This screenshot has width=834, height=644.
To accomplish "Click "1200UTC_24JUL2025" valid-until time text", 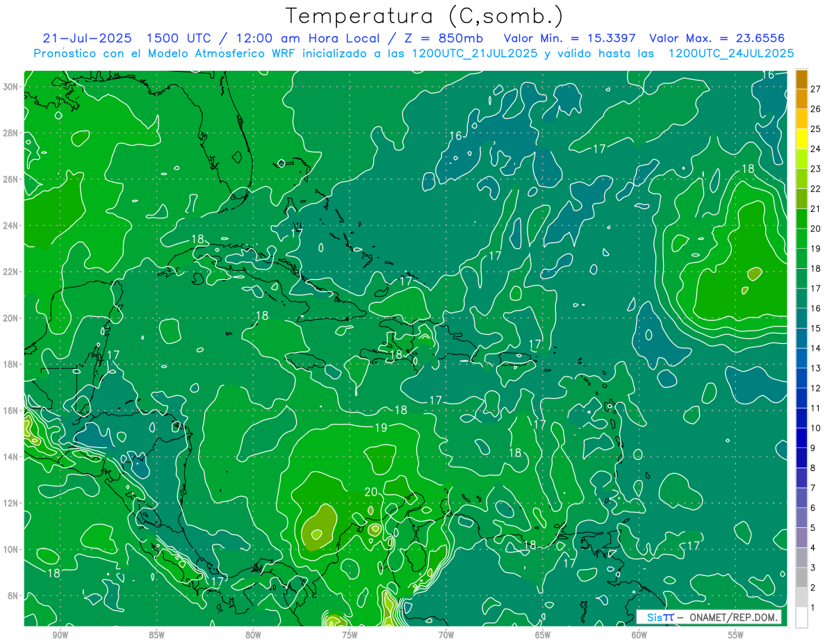I will coord(731,53).
